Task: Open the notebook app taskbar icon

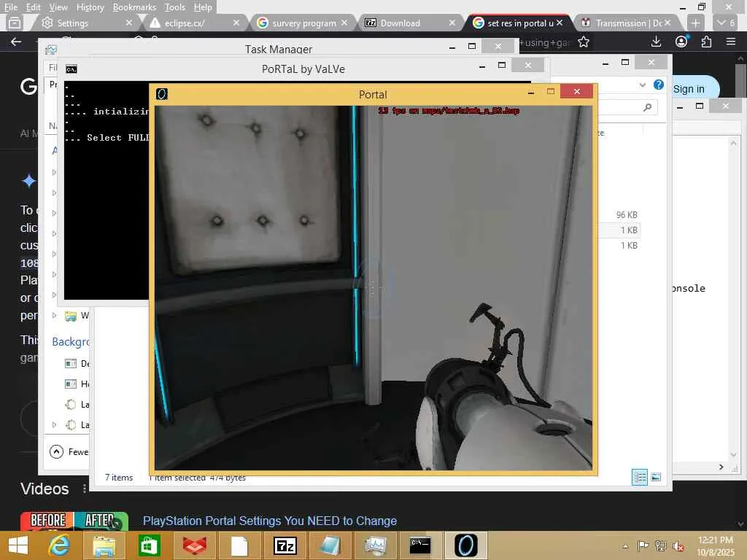Action: point(330,545)
